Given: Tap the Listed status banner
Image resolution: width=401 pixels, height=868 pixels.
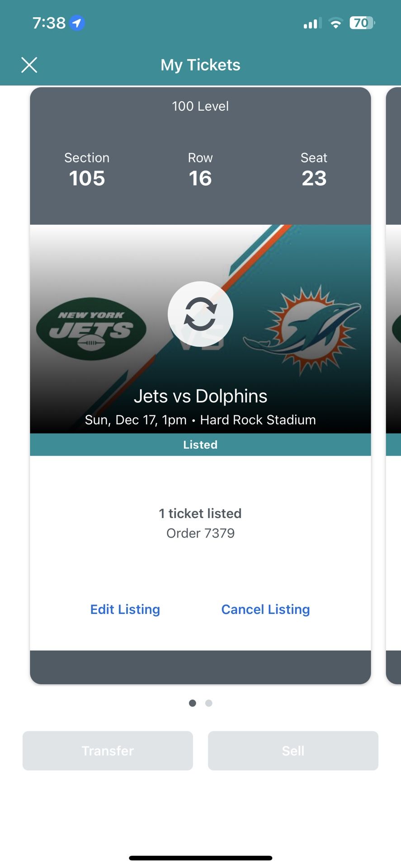Looking at the screenshot, I should (x=200, y=445).
